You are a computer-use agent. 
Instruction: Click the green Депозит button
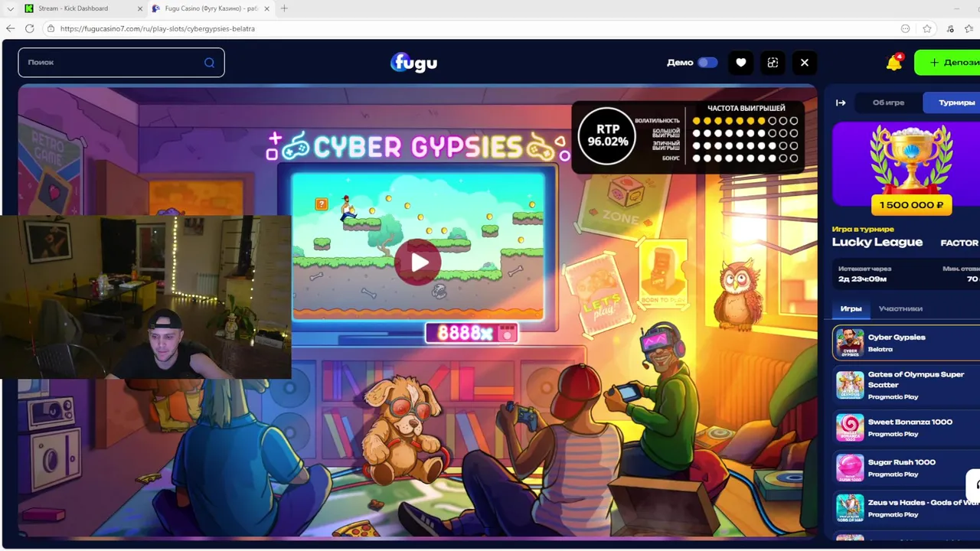click(948, 63)
